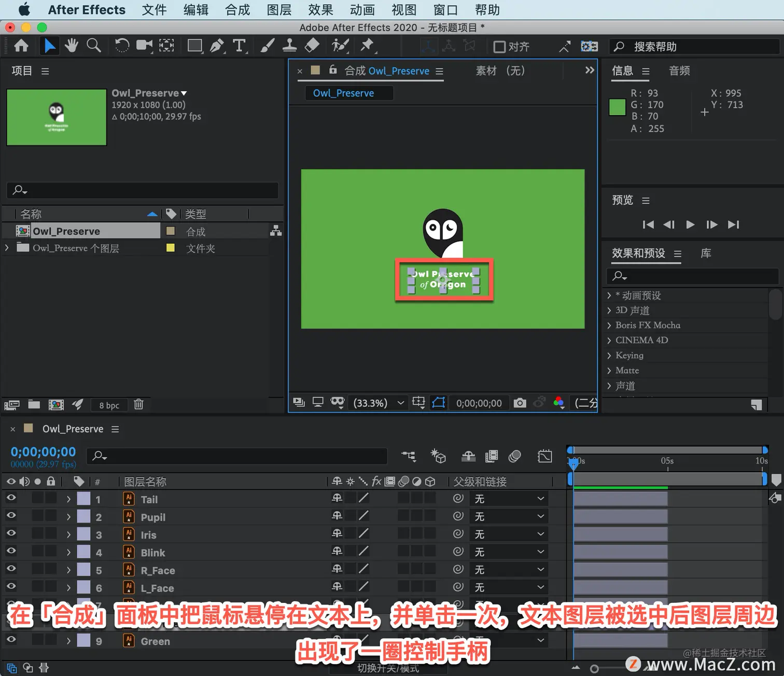Hide the Blink layer with eye toggle
The width and height of the screenshot is (784, 676).
click(x=11, y=551)
